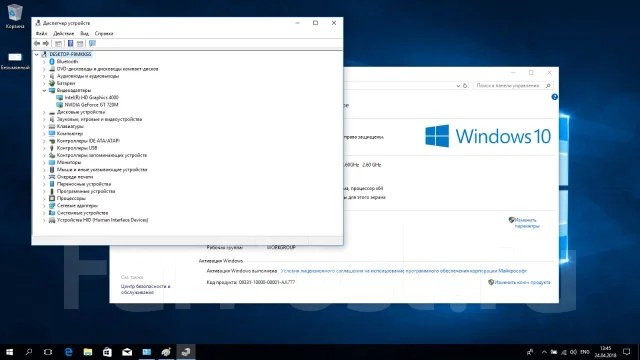Expand DVD-дисководы и дисководы компакт-дисков
This screenshot has height=360, width=640.
point(44,69)
